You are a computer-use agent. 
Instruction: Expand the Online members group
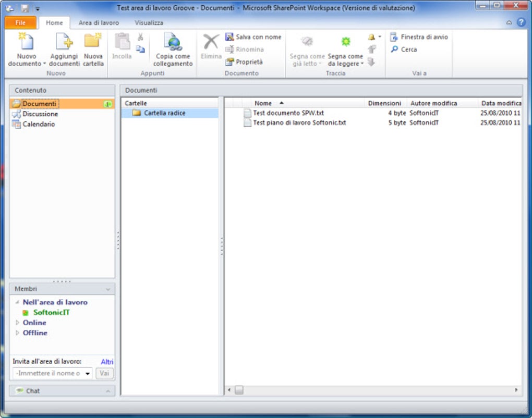coord(17,323)
